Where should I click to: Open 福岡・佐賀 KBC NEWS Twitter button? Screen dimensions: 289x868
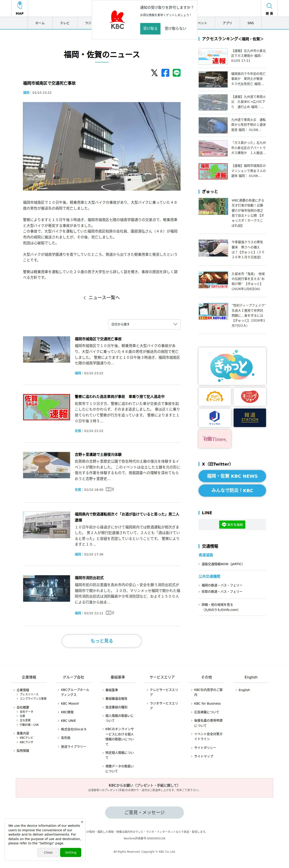[x=232, y=476]
